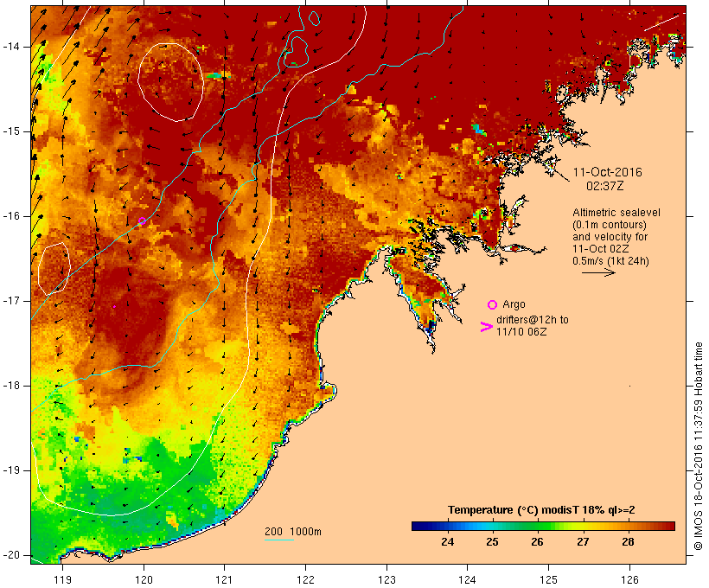Click the 27 label on temperature scale

[583, 541]
